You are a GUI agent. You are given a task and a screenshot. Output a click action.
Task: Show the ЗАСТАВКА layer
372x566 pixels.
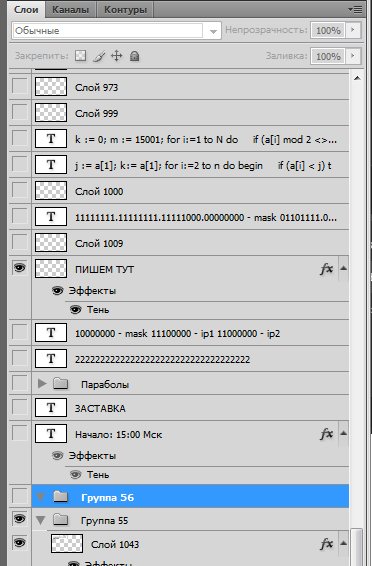coord(19,408)
